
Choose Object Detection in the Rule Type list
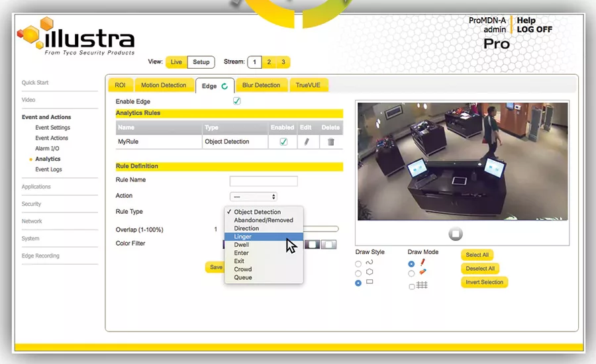(x=264, y=212)
